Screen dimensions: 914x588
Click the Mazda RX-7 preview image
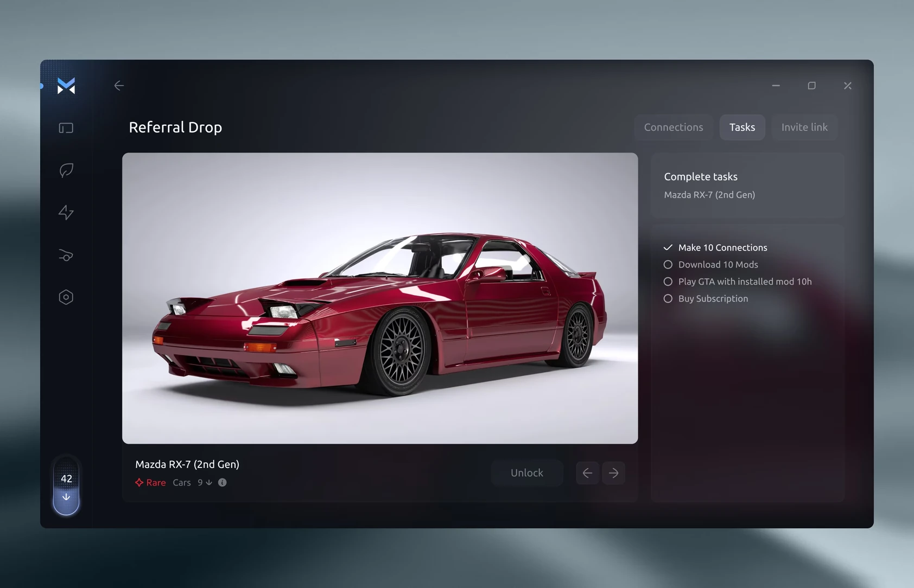(x=380, y=298)
